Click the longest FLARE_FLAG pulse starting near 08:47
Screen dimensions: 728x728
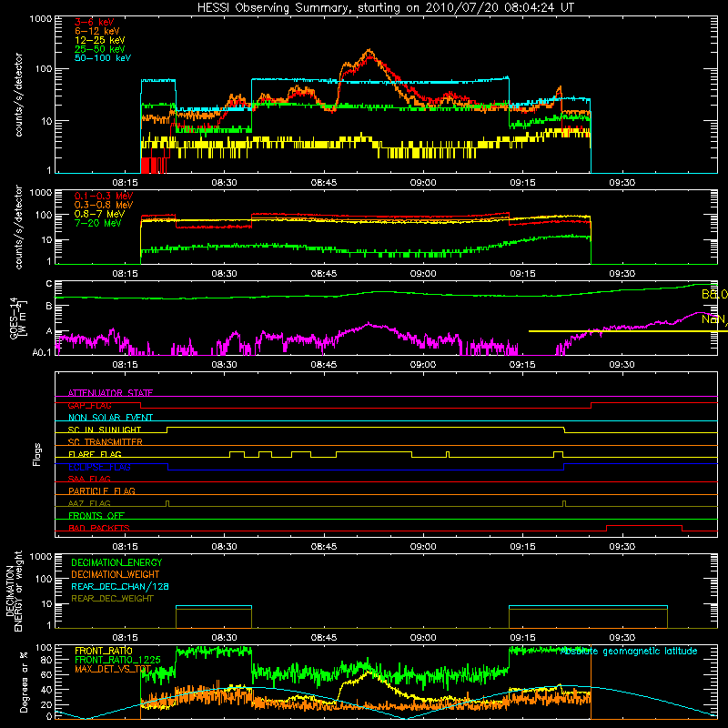(x=374, y=451)
